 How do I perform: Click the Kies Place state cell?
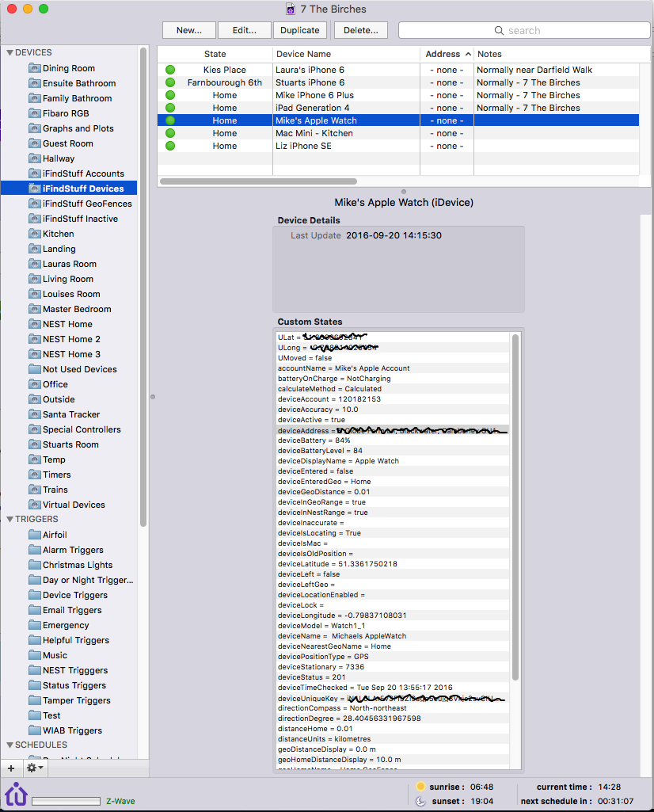(x=225, y=70)
